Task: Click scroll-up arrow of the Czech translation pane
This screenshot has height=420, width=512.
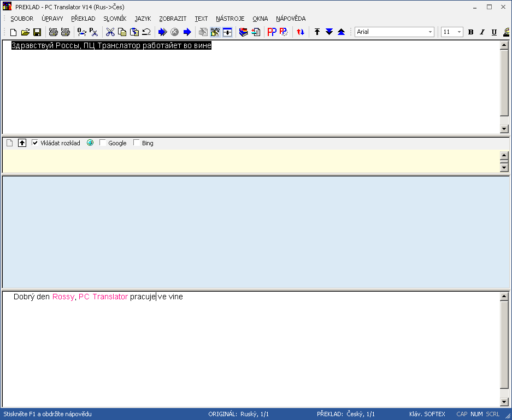Action: (504, 297)
